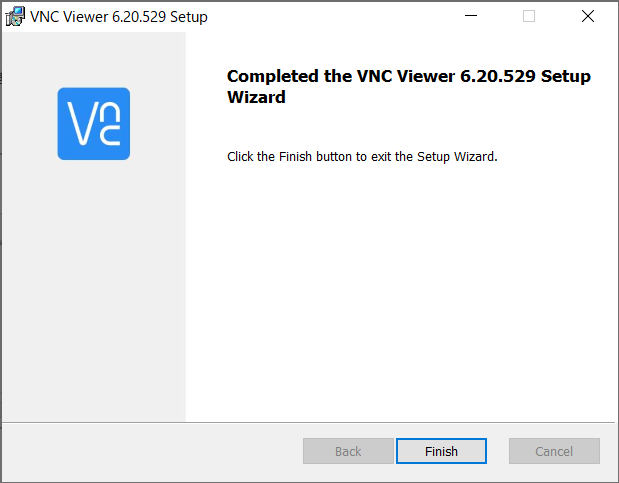Image resolution: width=619 pixels, height=483 pixels.
Task: Click the "Click the Finish button" instruction text
Action: pos(362,157)
